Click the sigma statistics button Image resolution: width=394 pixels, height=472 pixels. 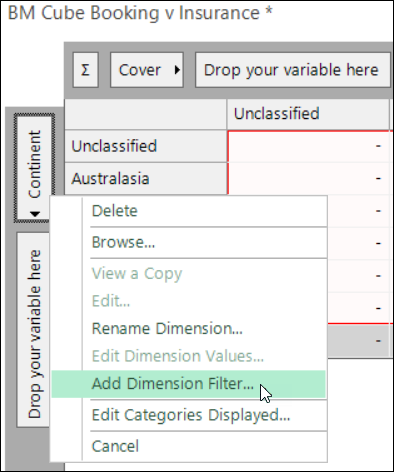(x=85, y=70)
